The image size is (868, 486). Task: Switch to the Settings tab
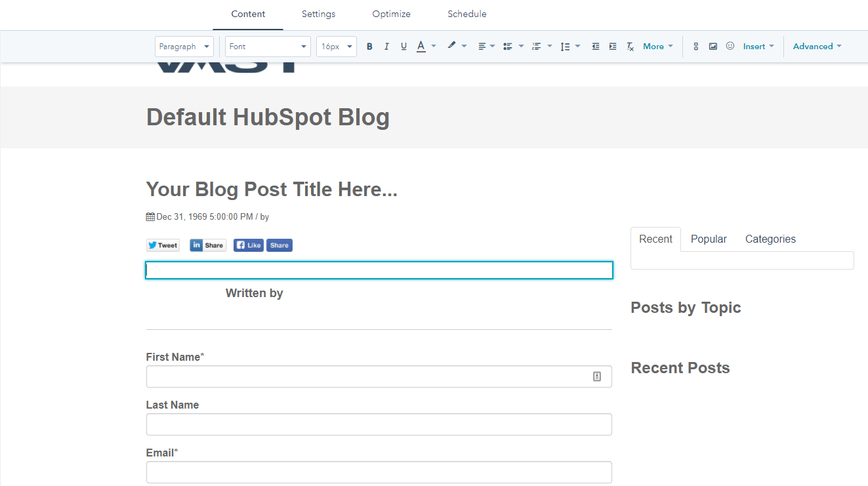click(318, 14)
